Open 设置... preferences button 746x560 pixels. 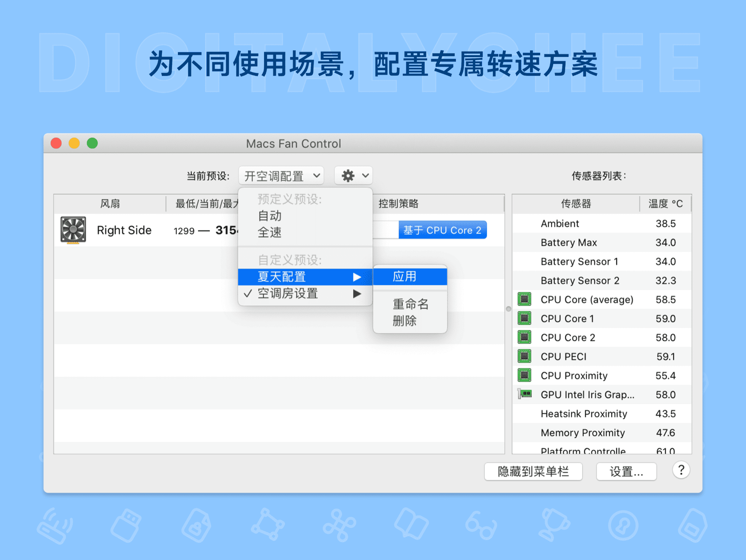626,472
